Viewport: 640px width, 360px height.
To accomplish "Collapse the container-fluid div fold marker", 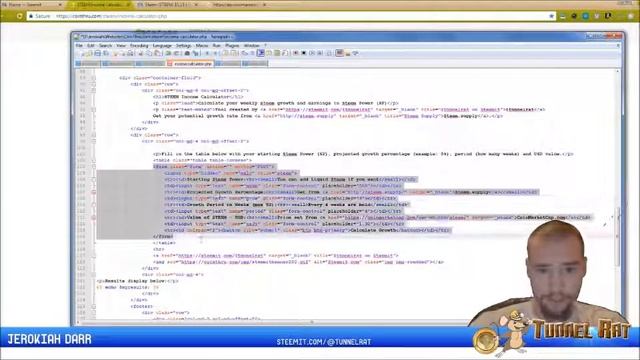I will coord(93,78).
